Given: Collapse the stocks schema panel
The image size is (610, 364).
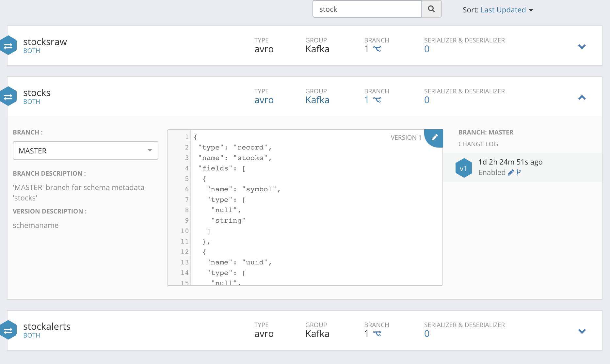Looking at the screenshot, I should coord(582,98).
